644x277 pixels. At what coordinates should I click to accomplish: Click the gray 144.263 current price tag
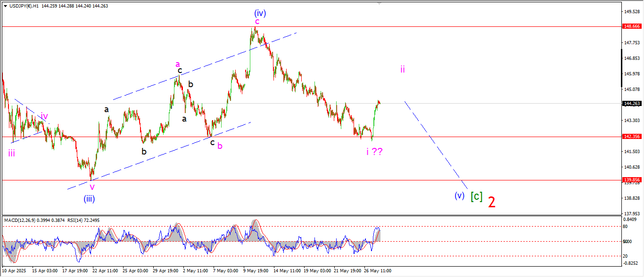click(x=630, y=104)
